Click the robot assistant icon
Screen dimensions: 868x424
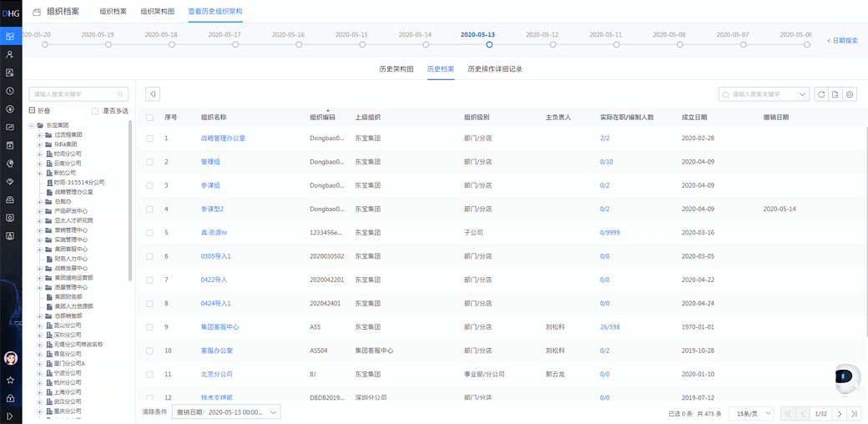click(x=846, y=378)
